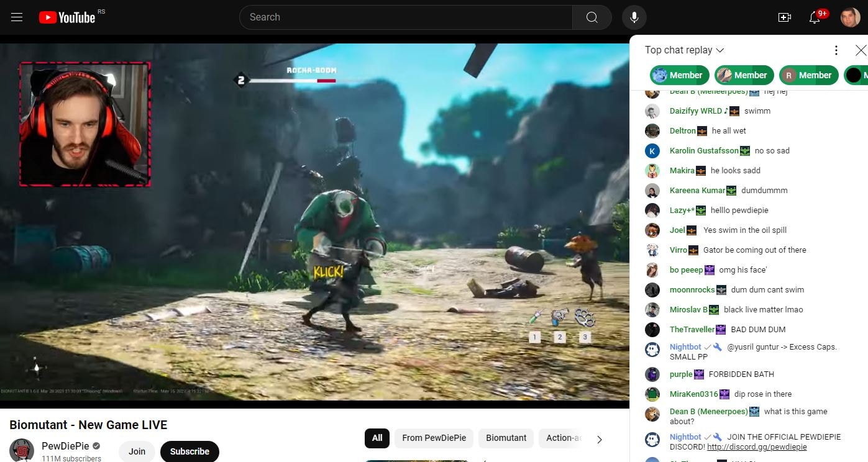Click the 'he all wet' message
This screenshot has height=462, width=868.
coord(729,131)
